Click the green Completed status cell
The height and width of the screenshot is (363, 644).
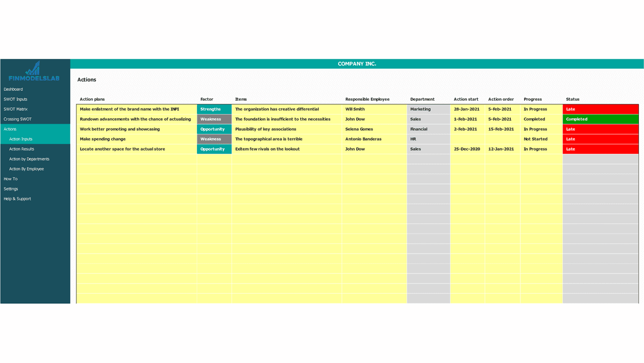(x=600, y=119)
